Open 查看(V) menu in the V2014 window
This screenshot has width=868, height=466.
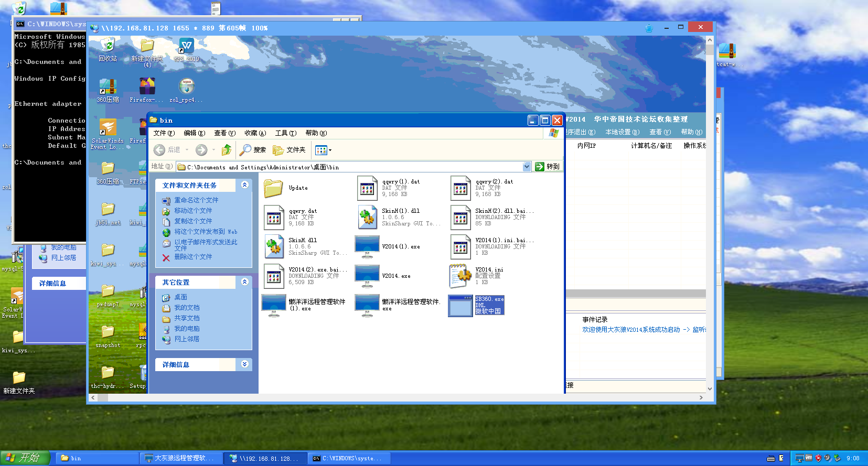[660, 132]
